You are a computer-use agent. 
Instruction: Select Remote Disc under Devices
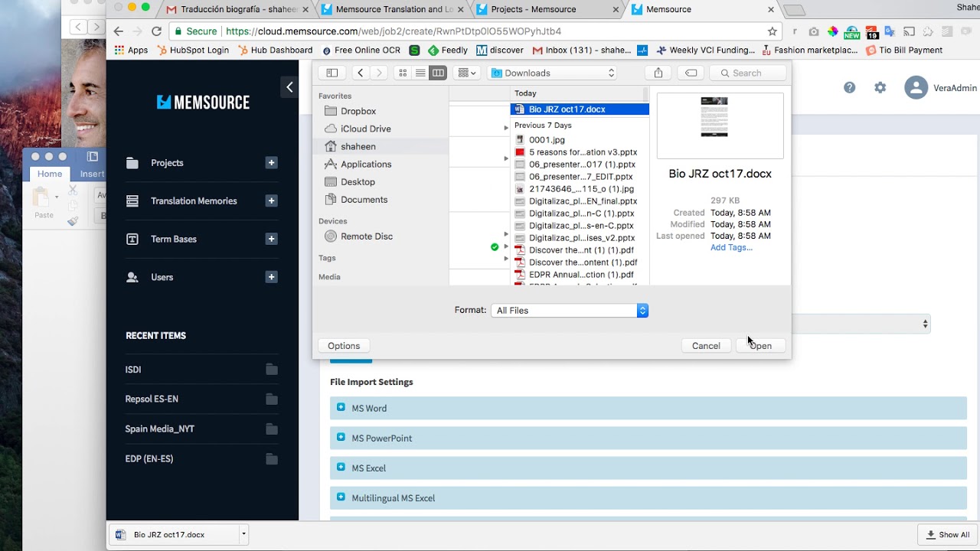[x=367, y=236]
